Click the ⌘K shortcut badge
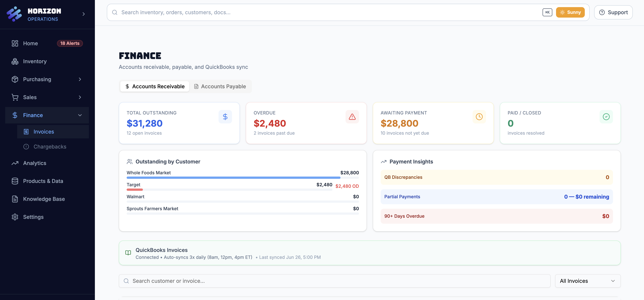The width and height of the screenshot is (644, 300). (x=547, y=12)
